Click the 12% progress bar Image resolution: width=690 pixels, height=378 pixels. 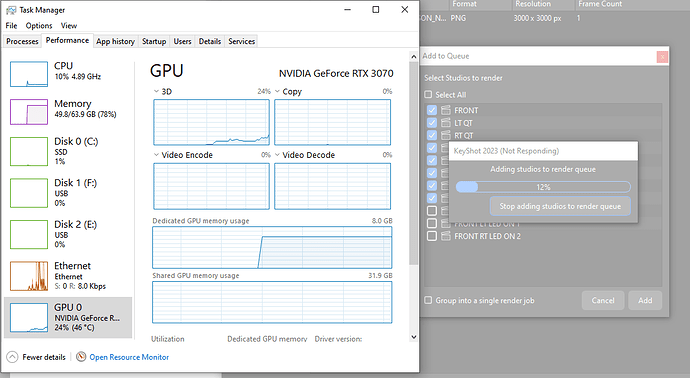click(x=543, y=187)
